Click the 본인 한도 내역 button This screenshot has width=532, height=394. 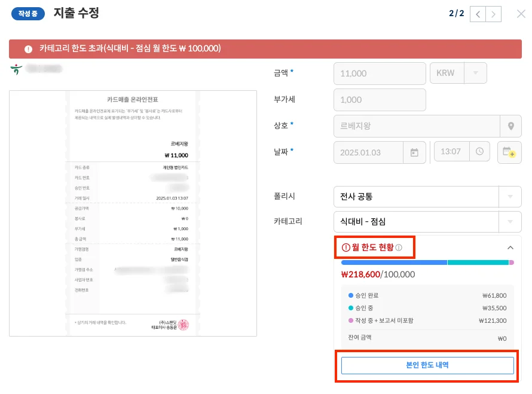[x=427, y=365]
